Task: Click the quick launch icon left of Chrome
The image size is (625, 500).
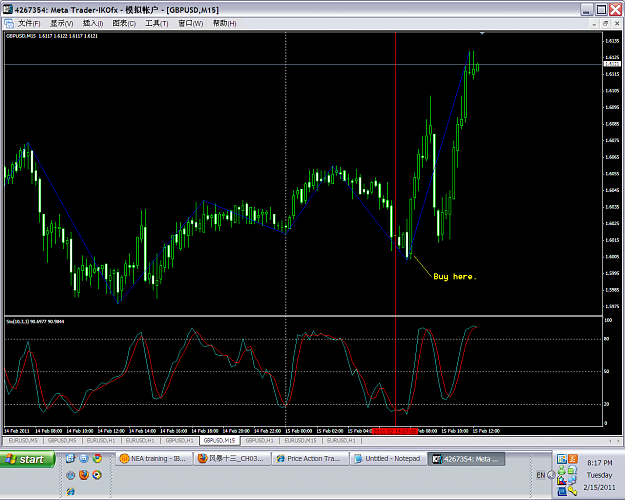Action: click(84, 458)
